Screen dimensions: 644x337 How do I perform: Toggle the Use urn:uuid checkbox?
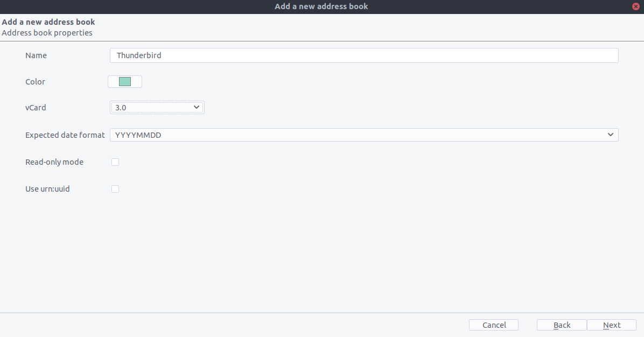tap(115, 188)
